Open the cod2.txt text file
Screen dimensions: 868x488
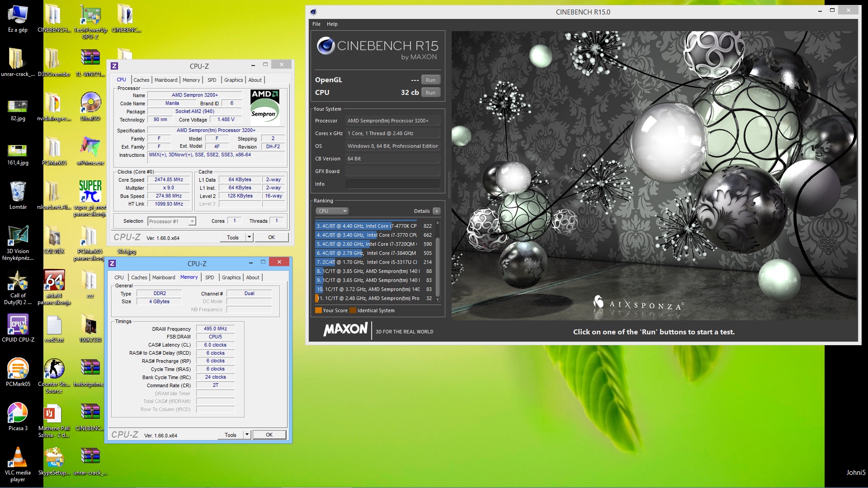54,328
